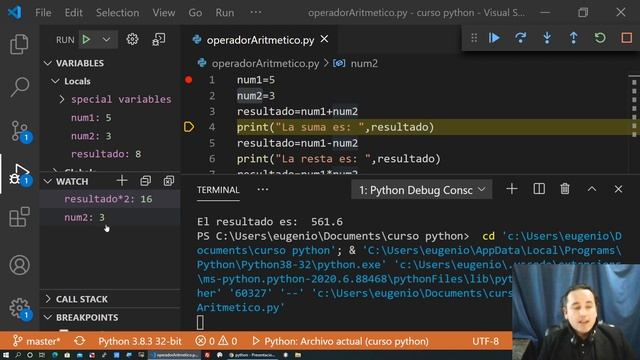Remove all watch expressions
This screenshot has height=360, width=640.
[x=169, y=181]
